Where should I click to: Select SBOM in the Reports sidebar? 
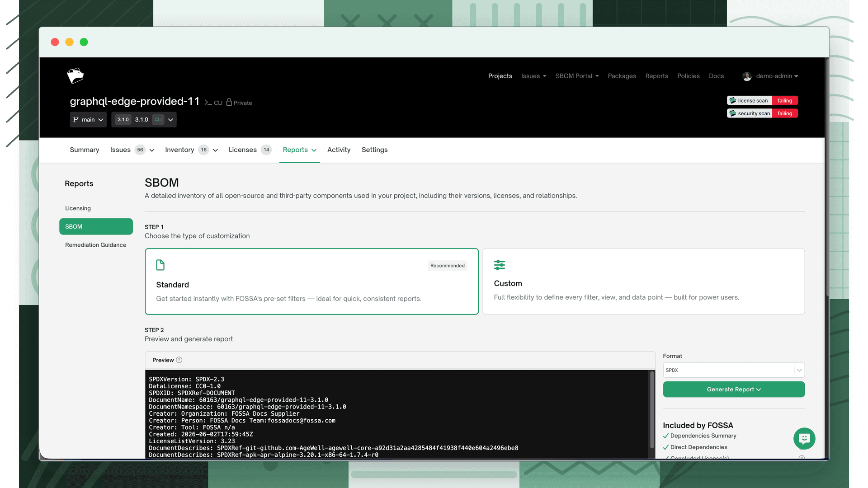click(x=96, y=226)
